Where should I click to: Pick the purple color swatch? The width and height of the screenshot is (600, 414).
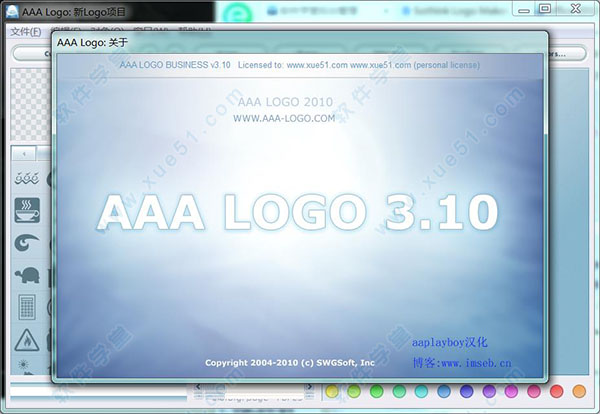(x=489, y=391)
